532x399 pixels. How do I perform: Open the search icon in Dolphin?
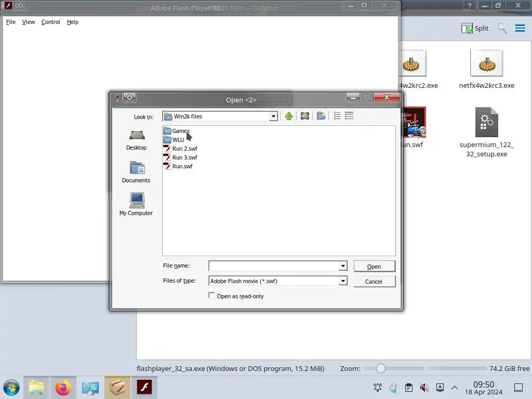coord(502,28)
